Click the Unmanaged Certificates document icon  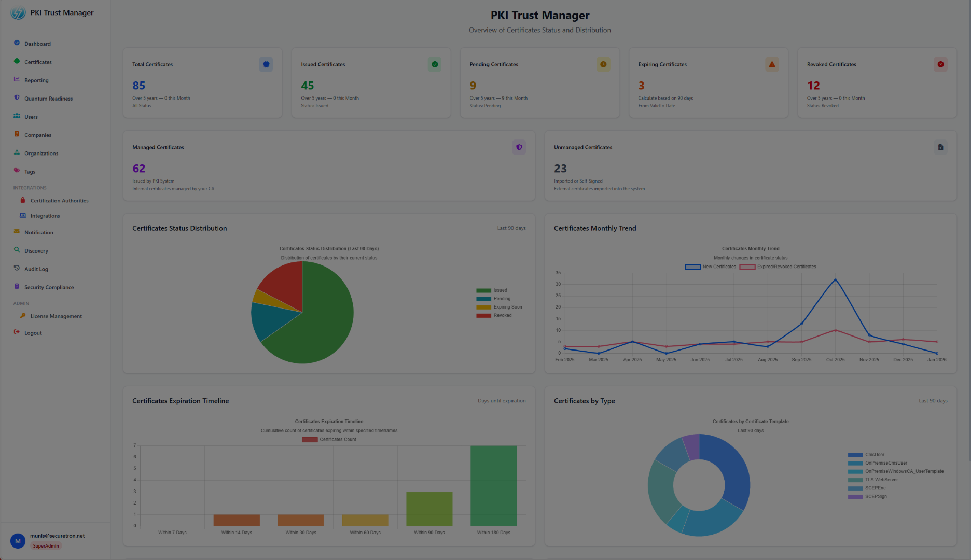click(x=940, y=147)
